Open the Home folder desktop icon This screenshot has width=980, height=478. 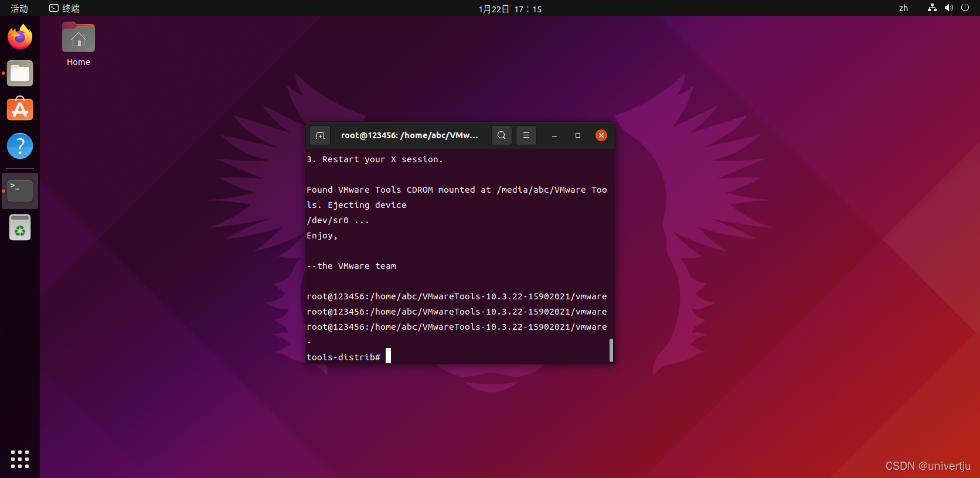coord(79,45)
